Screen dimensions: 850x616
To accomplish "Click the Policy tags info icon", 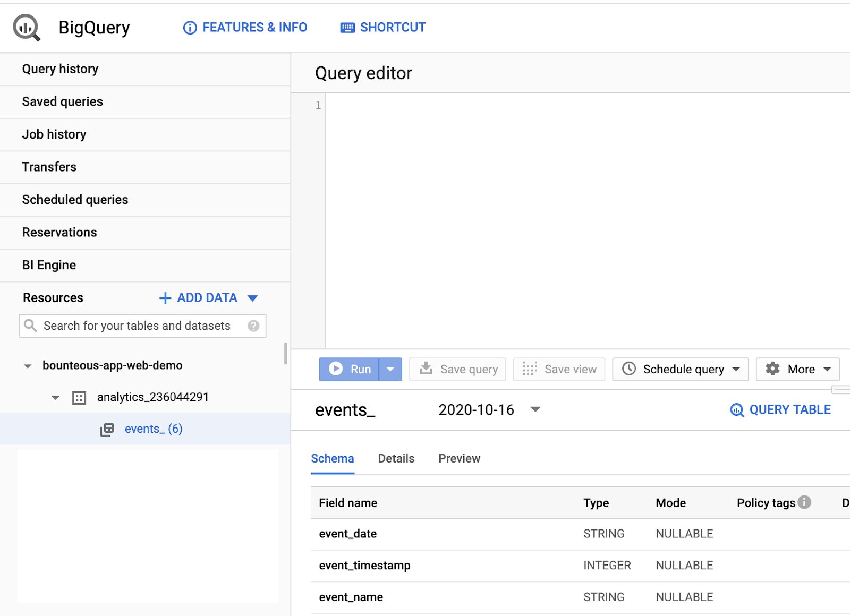I will [x=804, y=502].
